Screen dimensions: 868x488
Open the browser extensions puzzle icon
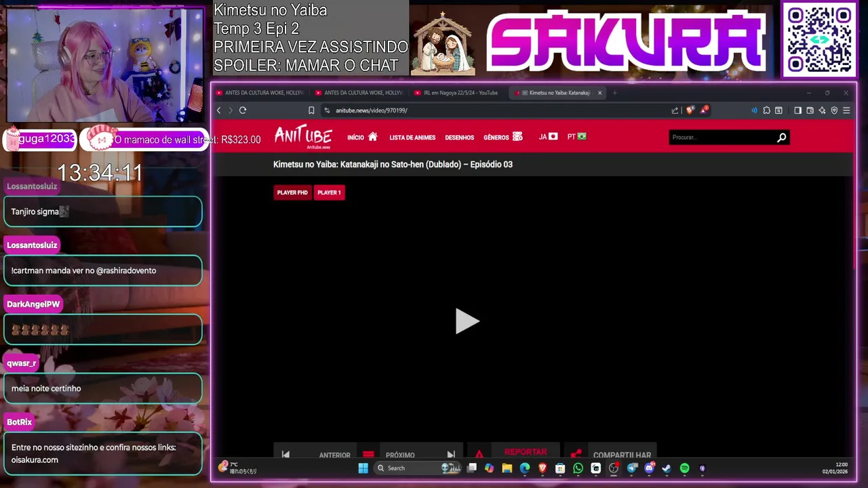pyautogui.click(x=766, y=110)
